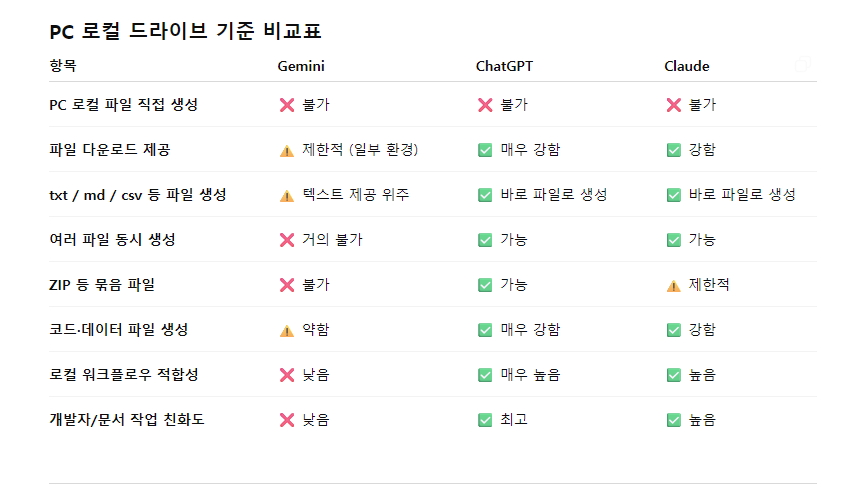Click warning icon beside '제한적 (일부 환경)'
This screenshot has width=850, height=484.
[287, 150]
